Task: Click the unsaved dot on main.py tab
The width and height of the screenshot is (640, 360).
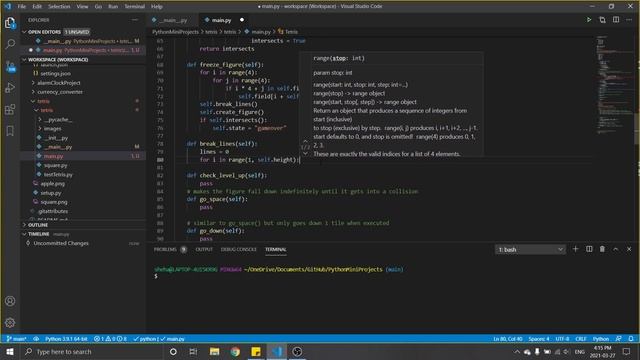Action: point(242,20)
